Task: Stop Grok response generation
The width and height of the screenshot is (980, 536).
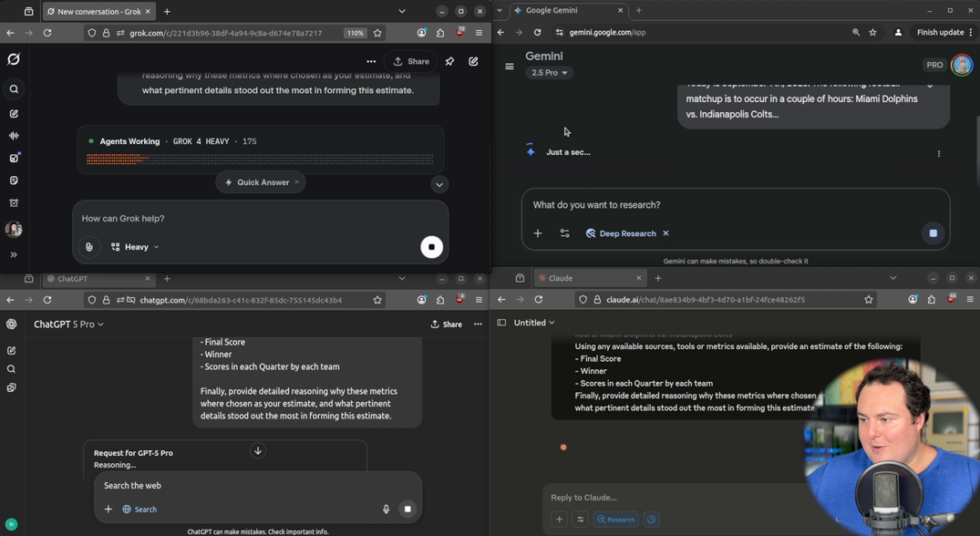Action: (x=431, y=247)
